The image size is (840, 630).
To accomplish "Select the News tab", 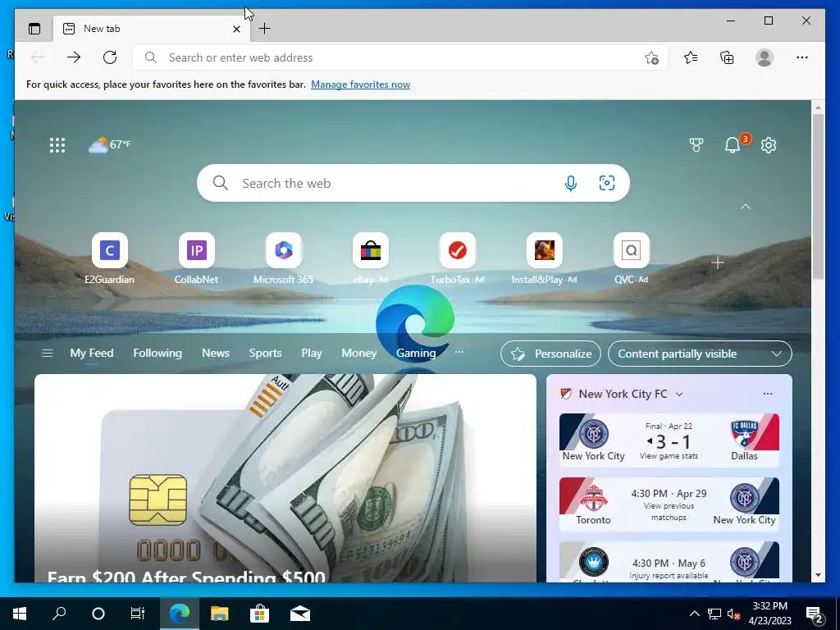I will pyautogui.click(x=216, y=353).
